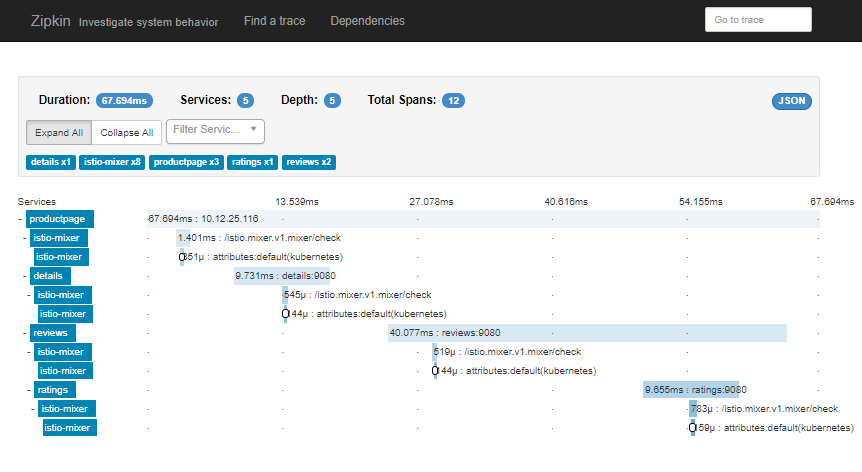This screenshot has height=472, width=862.
Task: Click the Zipkin logo in navbar
Action: pyautogui.click(x=50, y=21)
